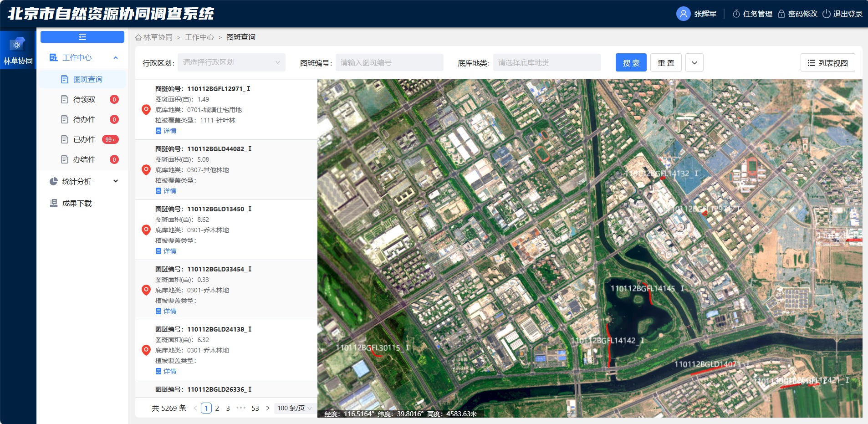Click the 办结件 document icon
The height and width of the screenshot is (424, 868).
[65, 159]
